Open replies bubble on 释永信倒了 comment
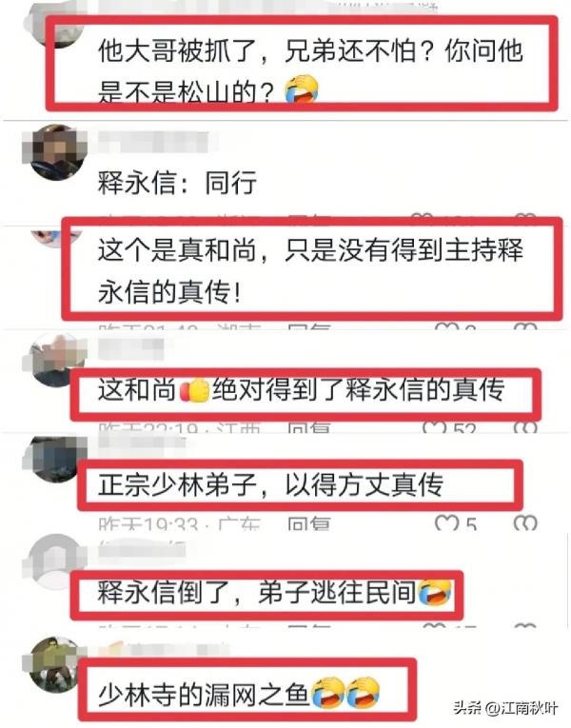The width and height of the screenshot is (571, 728). [x=525, y=625]
